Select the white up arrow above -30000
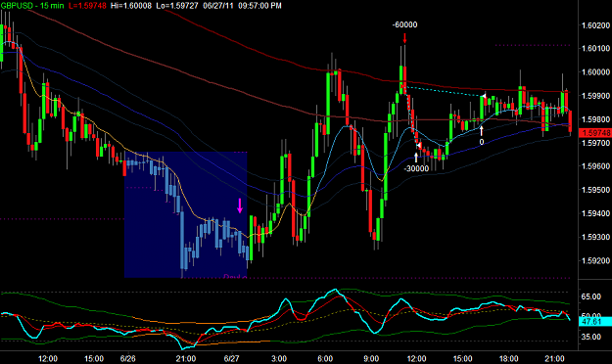Image resolution: width=612 pixels, height=364 pixels. [x=416, y=158]
